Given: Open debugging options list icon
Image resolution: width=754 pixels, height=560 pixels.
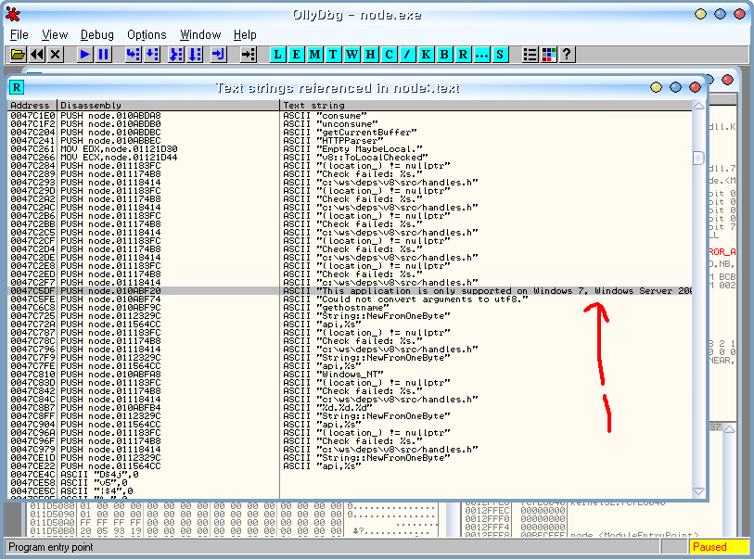Looking at the screenshot, I should [x=530, y=55].
